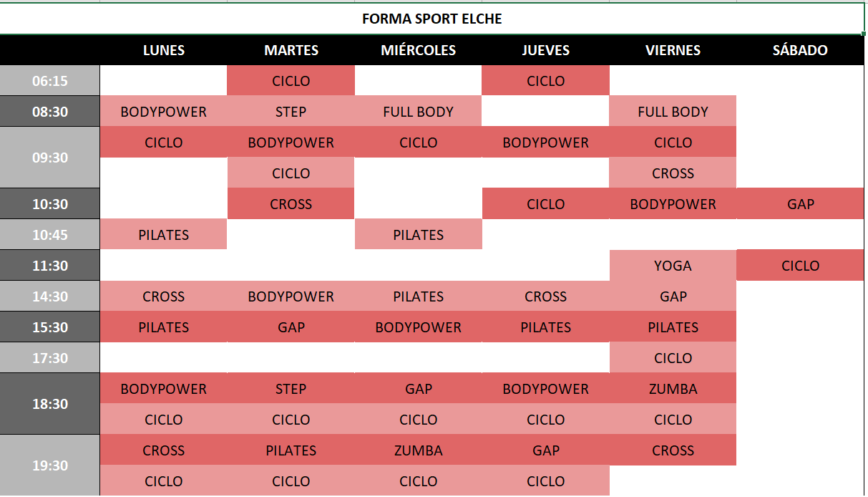This screenshot has width=868, height=497.
Task: Select the MIÉRCOLES header cell
Action: tap(419, 50)
